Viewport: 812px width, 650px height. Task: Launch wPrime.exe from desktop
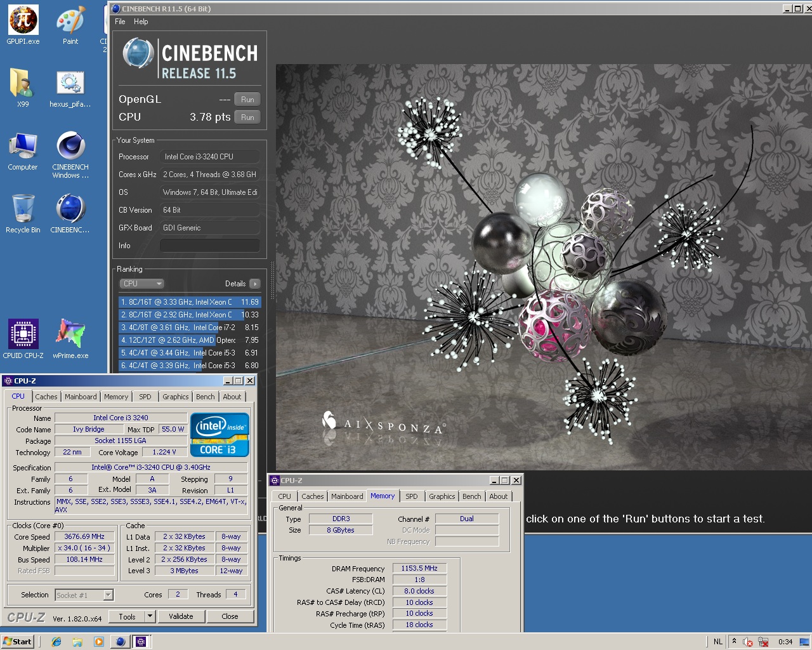tap(70, 338)
